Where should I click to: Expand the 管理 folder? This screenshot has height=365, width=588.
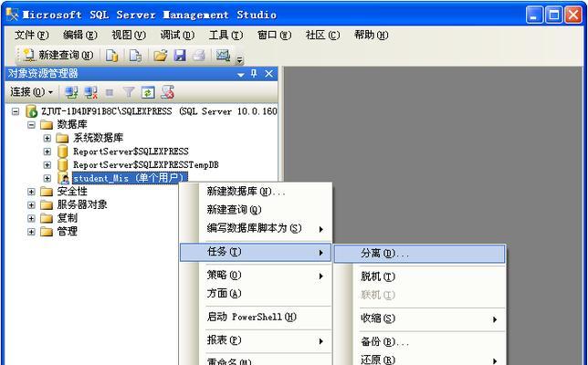(31, 232)
